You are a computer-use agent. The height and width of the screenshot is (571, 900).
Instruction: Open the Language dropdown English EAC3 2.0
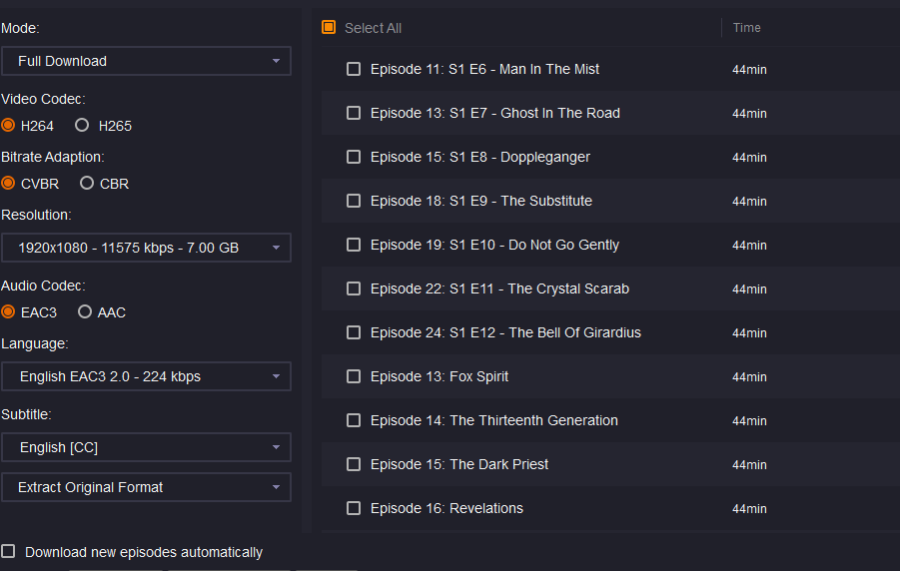[146, 377]
